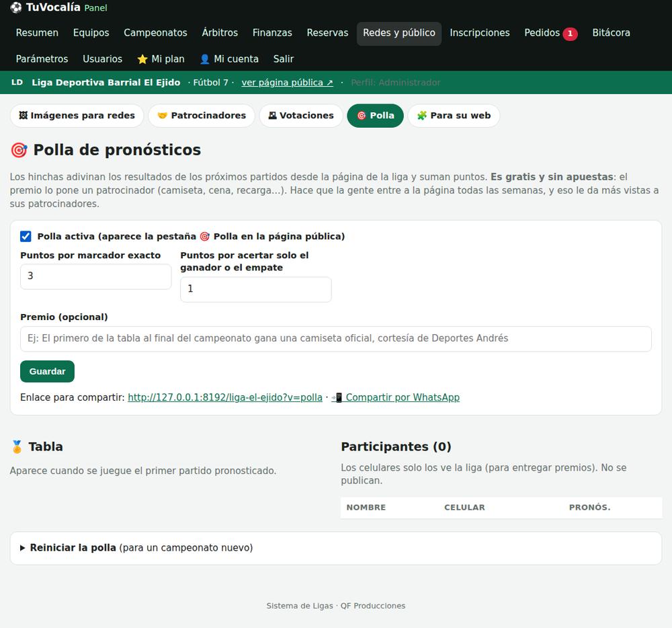Click the CELULAR column header

point(464,508)
